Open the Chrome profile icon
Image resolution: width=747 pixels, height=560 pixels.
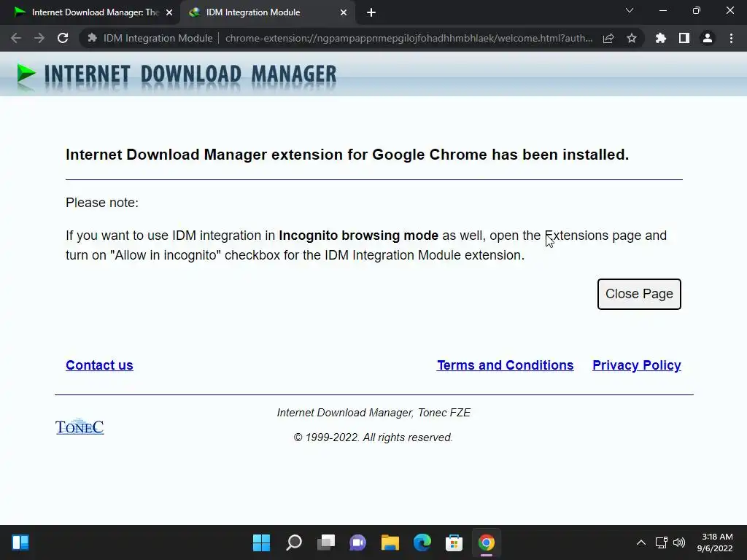point(708,38)
